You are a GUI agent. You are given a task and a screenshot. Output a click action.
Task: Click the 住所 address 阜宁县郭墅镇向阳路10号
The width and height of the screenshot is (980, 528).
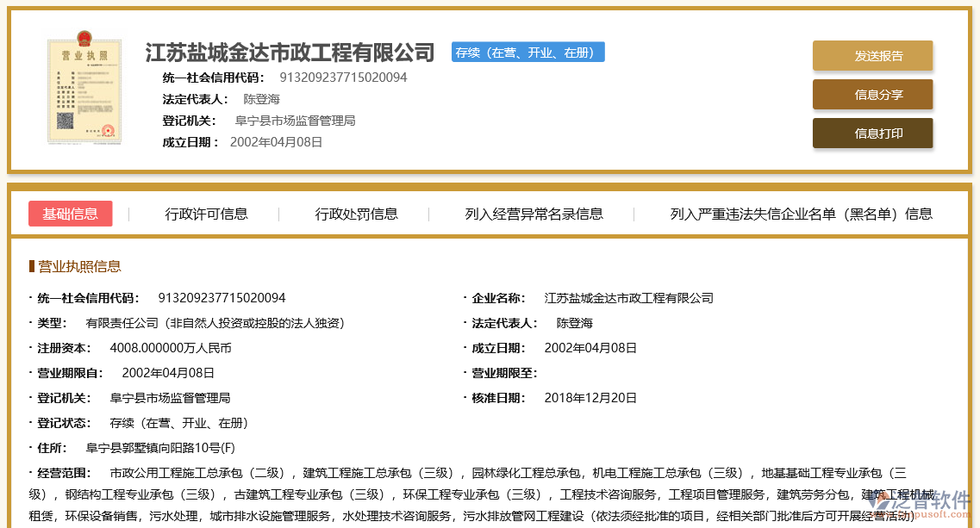160,448
